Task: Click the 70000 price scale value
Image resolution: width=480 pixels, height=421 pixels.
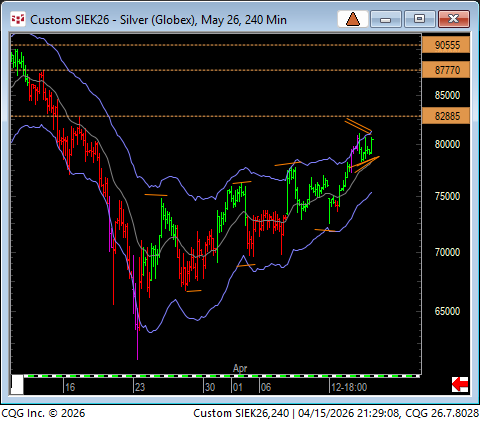Action: tap(447, 252)
